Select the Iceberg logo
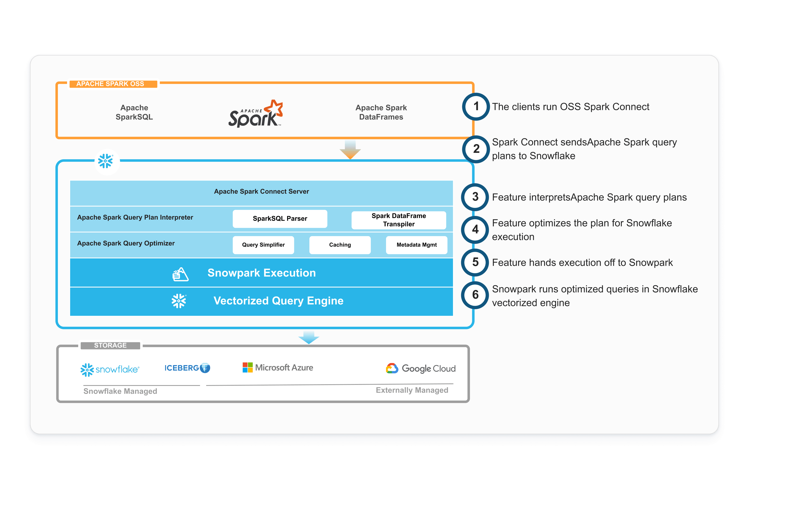 coord(187,368)
